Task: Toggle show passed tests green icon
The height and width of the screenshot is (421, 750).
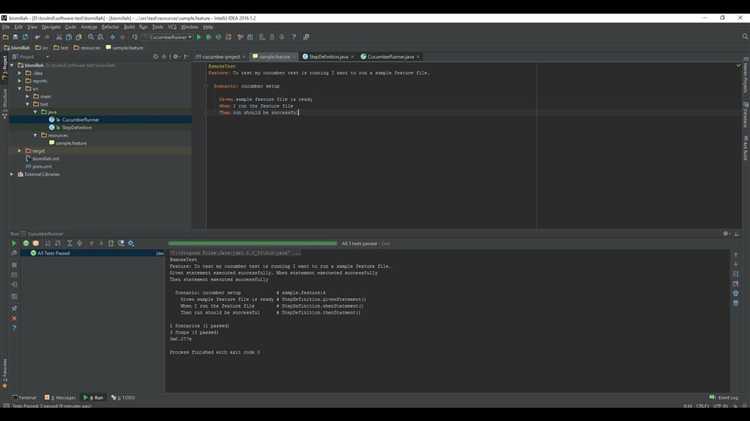Action: tap(26, 244)
